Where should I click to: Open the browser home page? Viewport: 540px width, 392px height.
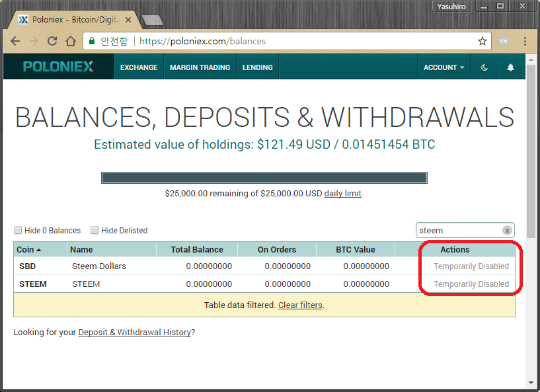(x=71, y=42)
